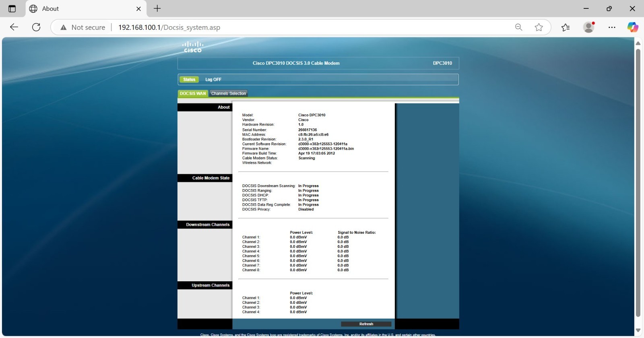The image size is (644, 338).
Task: Click the scrollbar down arrow
Action: (x=638, y=330)
